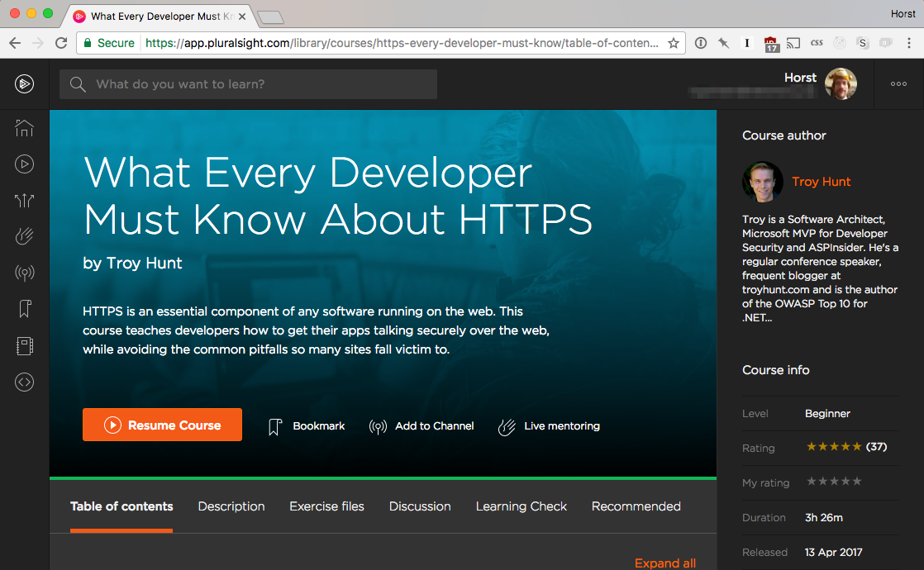Click the '13 Apr 2017' release date
Image resolution: width=924 pixels, height=570 pixels.
coord(833,553)
